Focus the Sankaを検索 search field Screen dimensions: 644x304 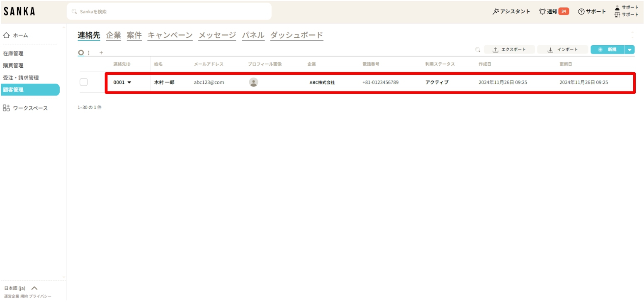pos(169,12)
